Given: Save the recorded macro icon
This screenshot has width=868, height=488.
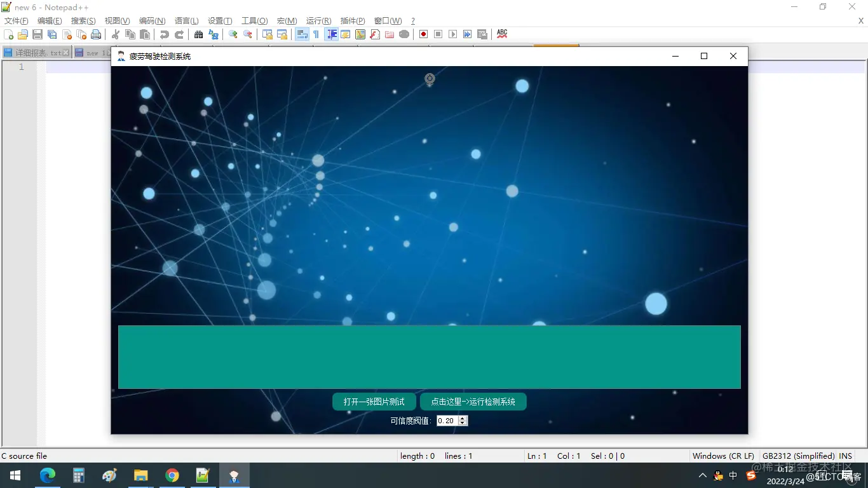Looking at the screenshot, I should (482, 34).
